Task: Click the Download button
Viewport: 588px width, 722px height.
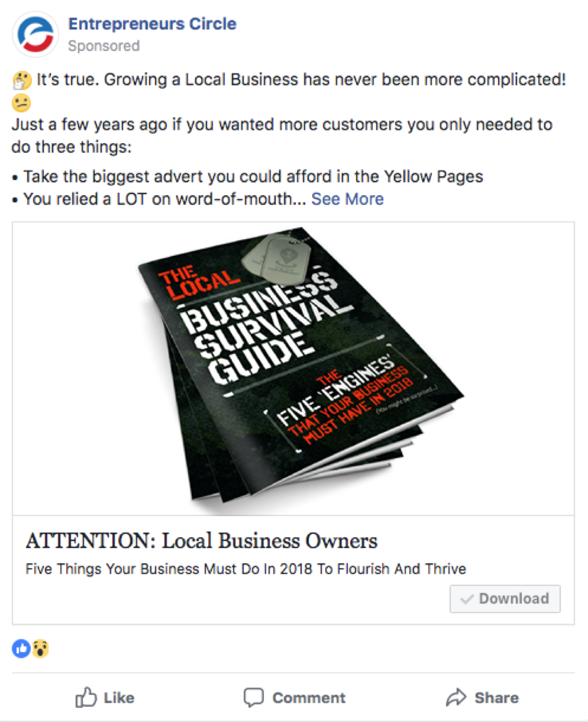Action: [505, 599]
